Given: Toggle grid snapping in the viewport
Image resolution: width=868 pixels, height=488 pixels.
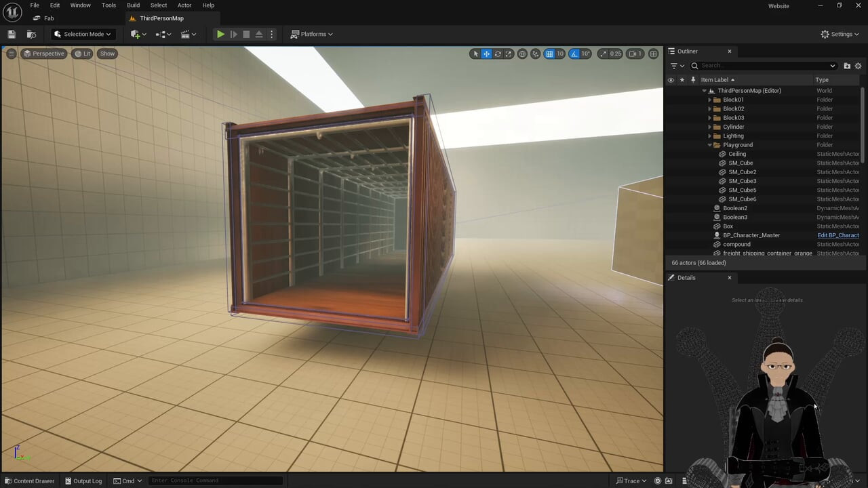Looking at the screenshot, I should [549, 54].
